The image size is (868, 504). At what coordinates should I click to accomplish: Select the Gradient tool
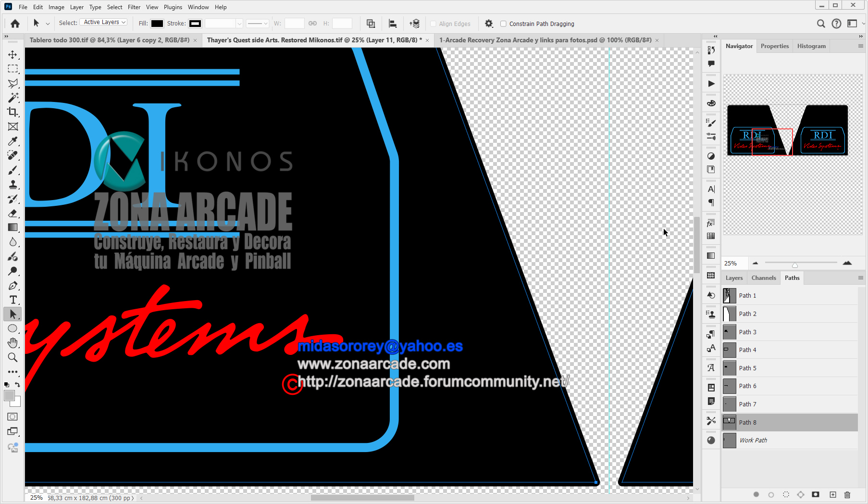pos(13,227)
